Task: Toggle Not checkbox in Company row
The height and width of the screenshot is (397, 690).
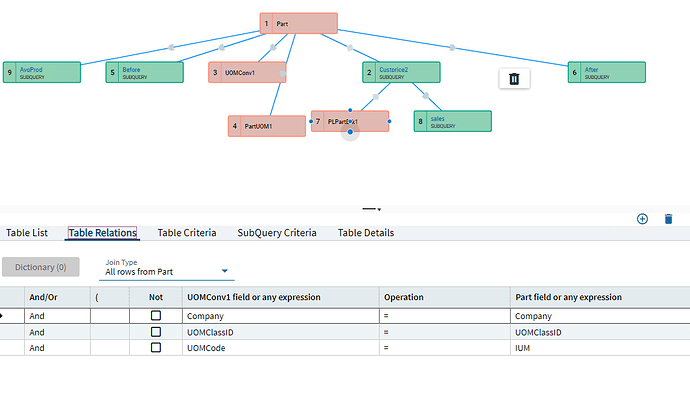Action: (156, 316)
